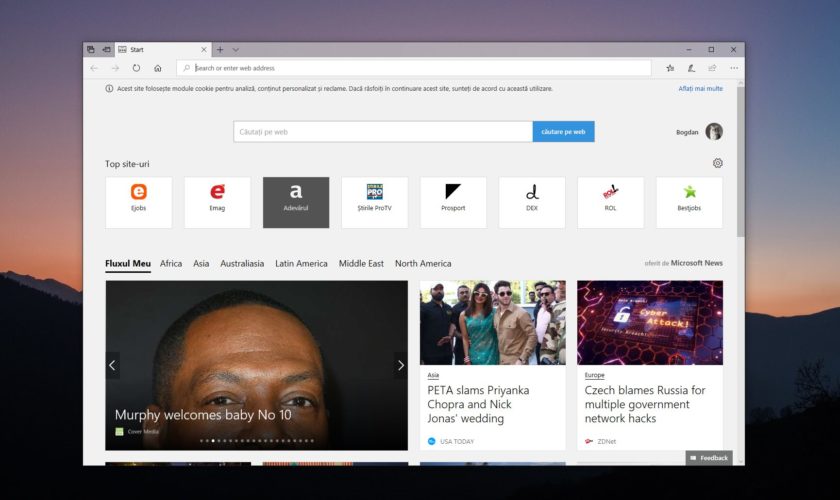Open the page settings gear icon
The height and width of the screenshot is (500, 840).
717,164
